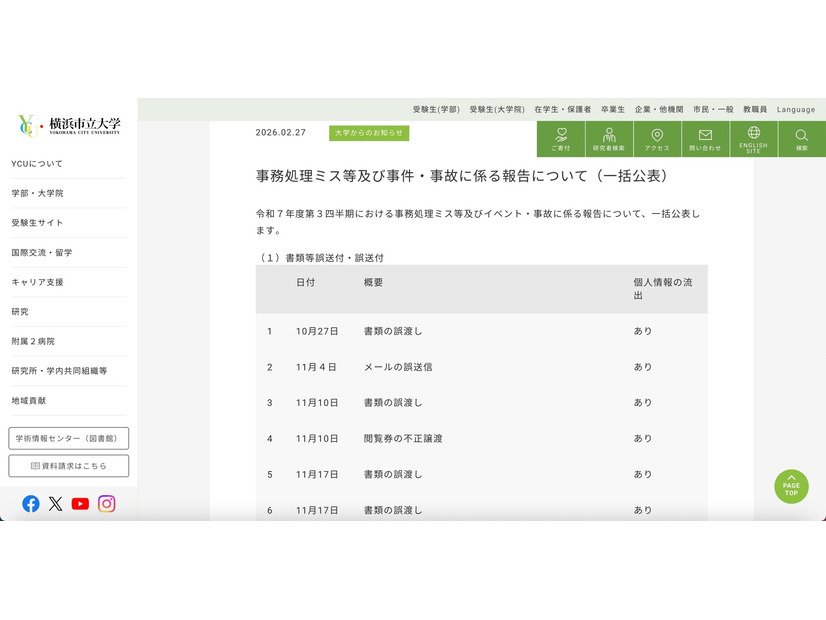Open the X social media icon
The image size is (826, 620).
[56, 503]
